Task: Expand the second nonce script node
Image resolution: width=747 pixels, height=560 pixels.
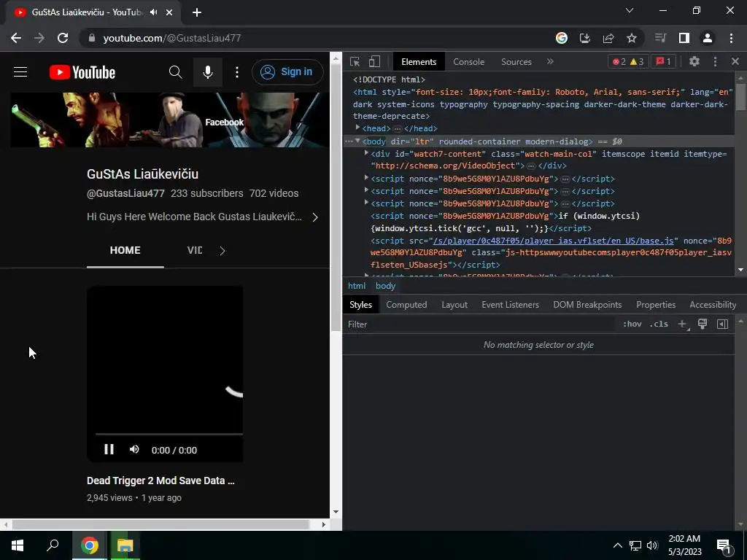Action: click(x=366, y=190)
